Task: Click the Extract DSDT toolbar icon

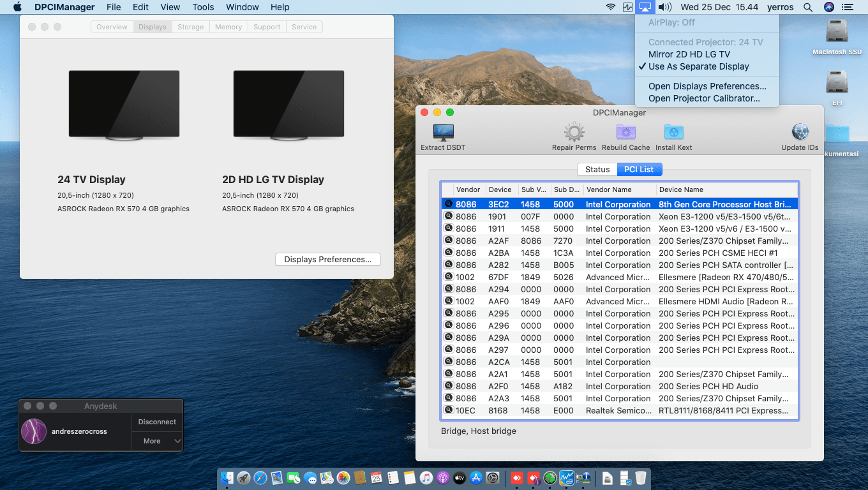Action: [x=443, y=133]
